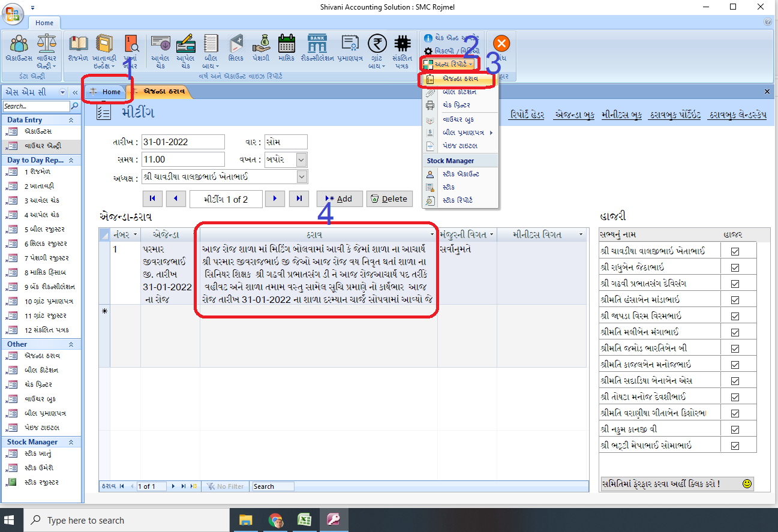Uncheck attendance for શ્રીમતિ મલીબેન મંગાભાઈ
Screen dimensions: 778x532
[x=735, y=331]
